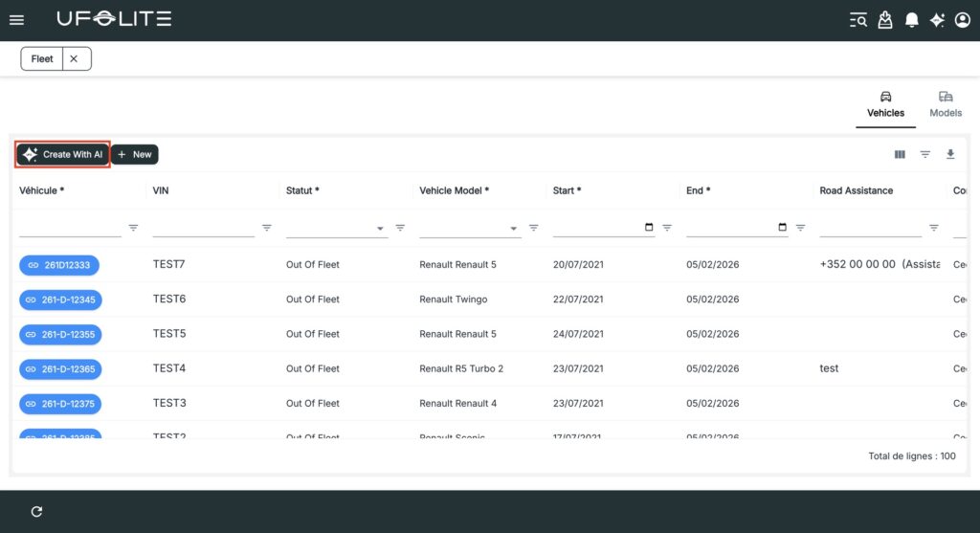The image size is (980, 533).
Task: Click the New vehicle button
Action: [134, 154]
